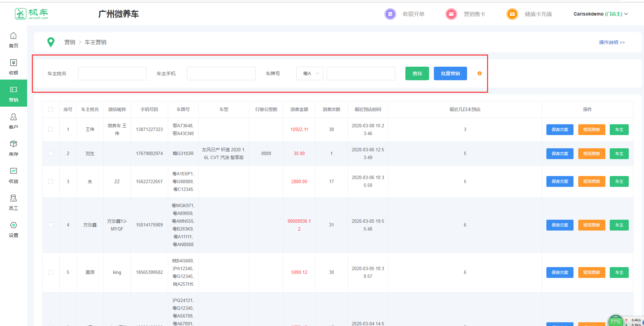Image resolution: width=644 pixels, height=326 pixels.
Task: Select the checkbox for row 方汝鑫
Action: pyautogui.click(x=51, y=225)
